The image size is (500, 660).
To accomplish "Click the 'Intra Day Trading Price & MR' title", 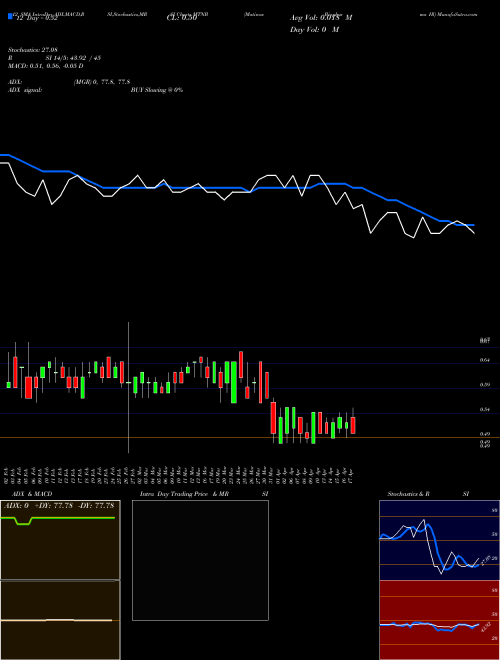I will coord(184,494).
